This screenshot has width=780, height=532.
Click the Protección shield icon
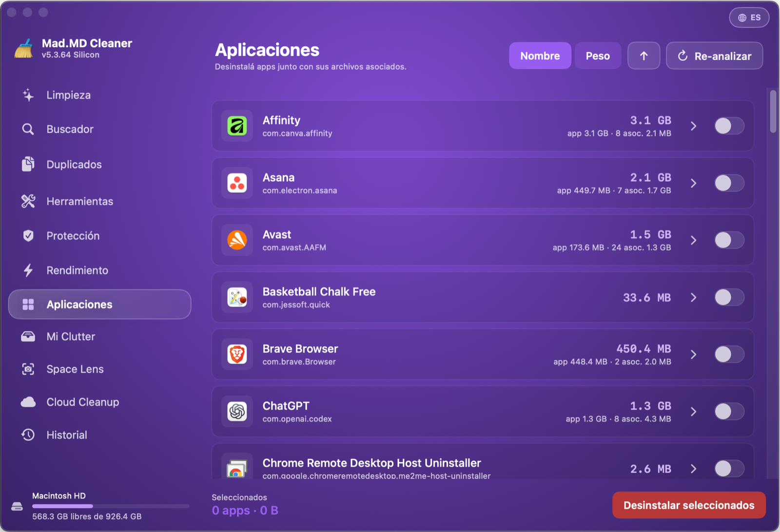(28, 236)
